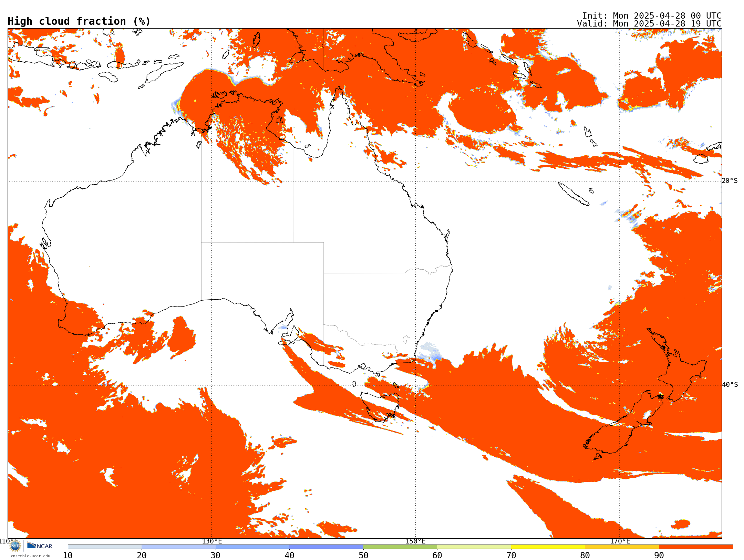The height and width of the screenshot is (560, 744).
Task: Click the 20–30 light blue colorbar segment
Action: (x=178, y=547)
